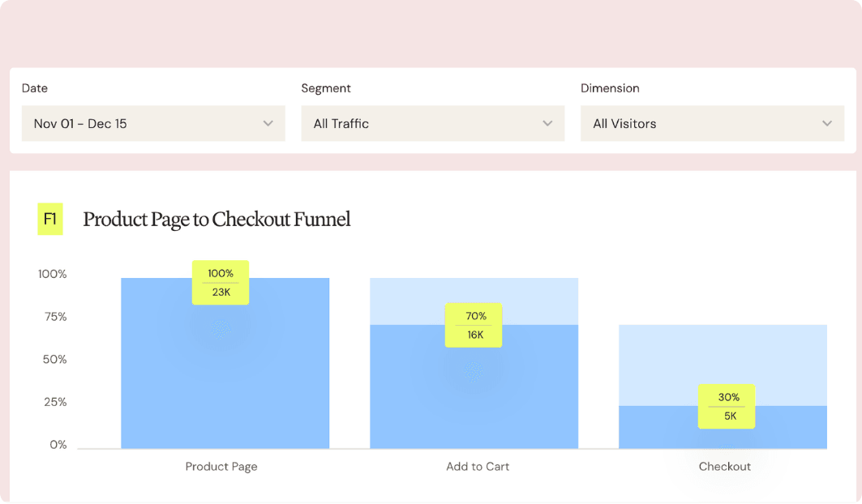Viewport: 862px width, 504px height.
Task: Select the 100% 23K data label
Action: (221, 283)
